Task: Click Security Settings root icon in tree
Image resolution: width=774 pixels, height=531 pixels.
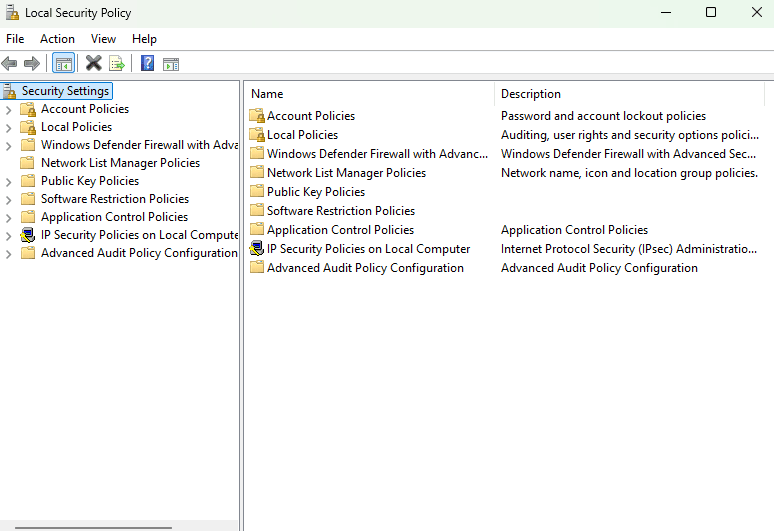Action: pos(9,91)
